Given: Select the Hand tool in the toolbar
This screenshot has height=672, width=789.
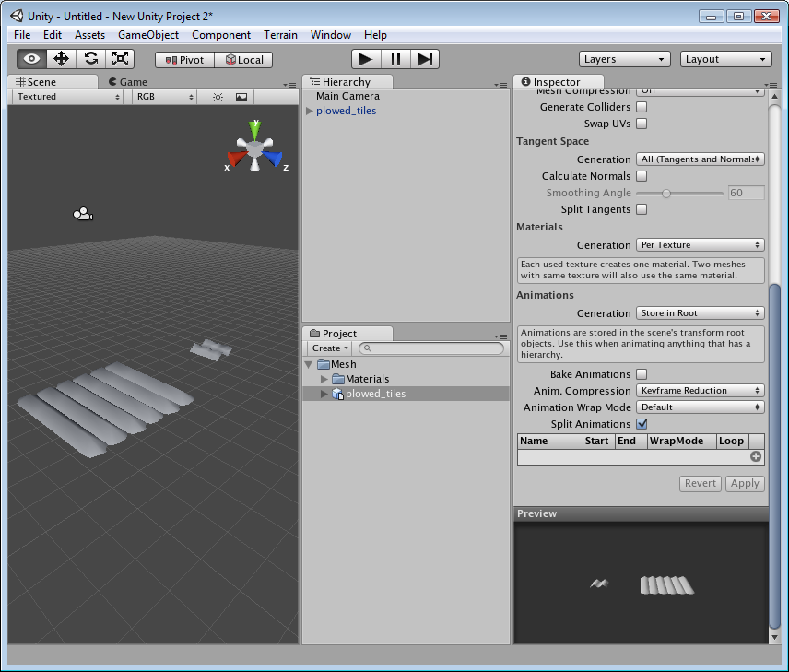Looking at the screenshot, I should 30,58.
